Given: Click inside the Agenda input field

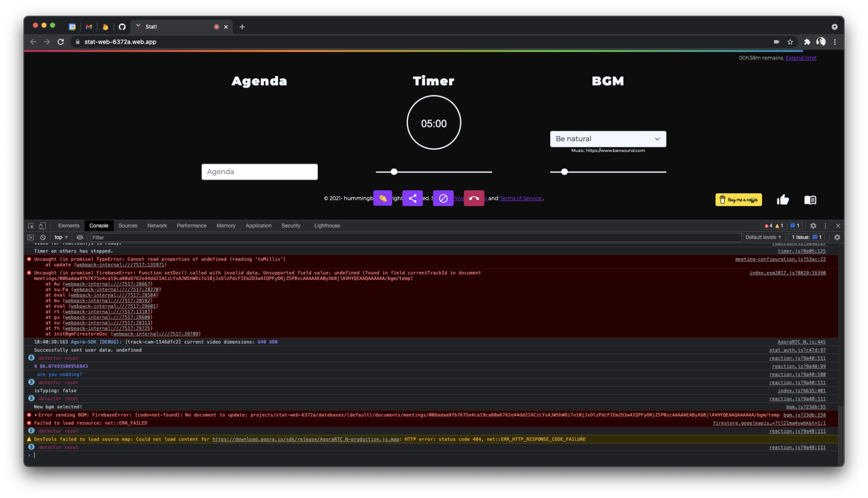Looking at the screenshot, I should point(259,172).
